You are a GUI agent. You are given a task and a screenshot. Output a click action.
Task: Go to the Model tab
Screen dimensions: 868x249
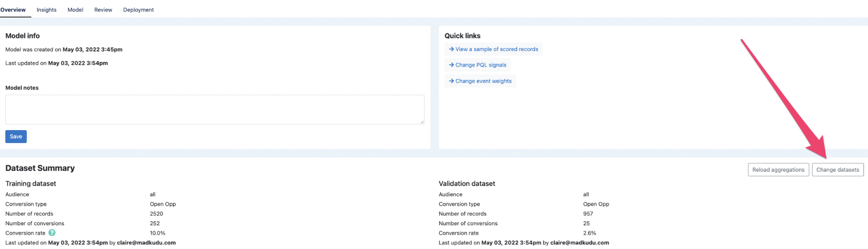(x=75, y=10)
